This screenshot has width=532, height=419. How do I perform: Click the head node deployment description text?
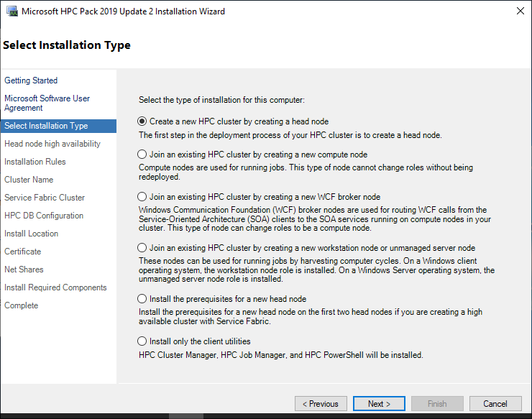(290, 135)
